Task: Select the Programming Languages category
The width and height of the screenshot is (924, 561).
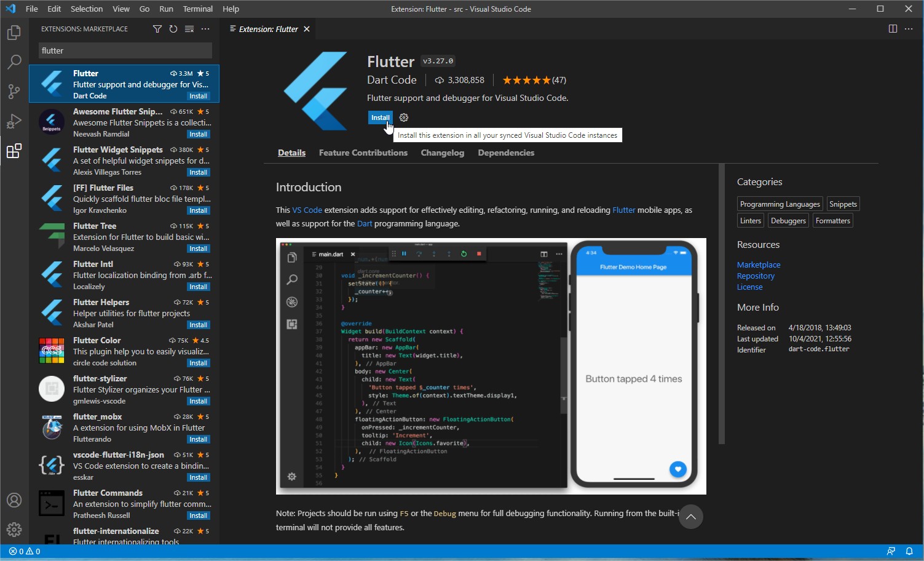Action: (780, 204)
